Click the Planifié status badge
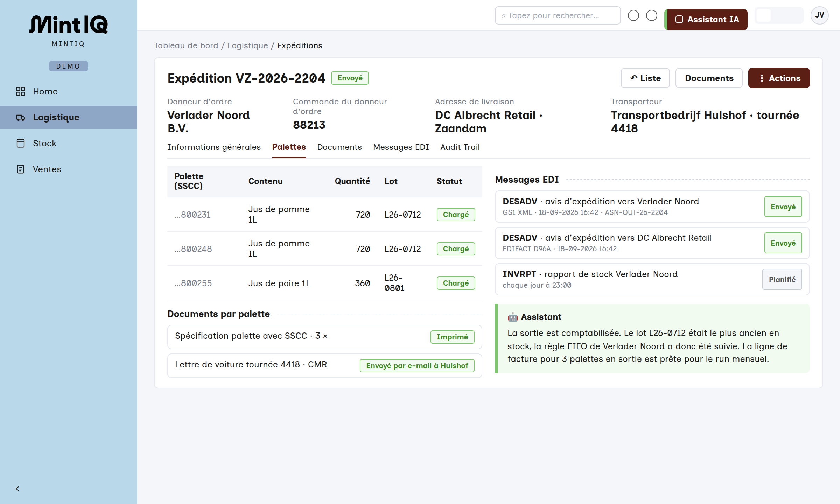 [x=782, y=279]
